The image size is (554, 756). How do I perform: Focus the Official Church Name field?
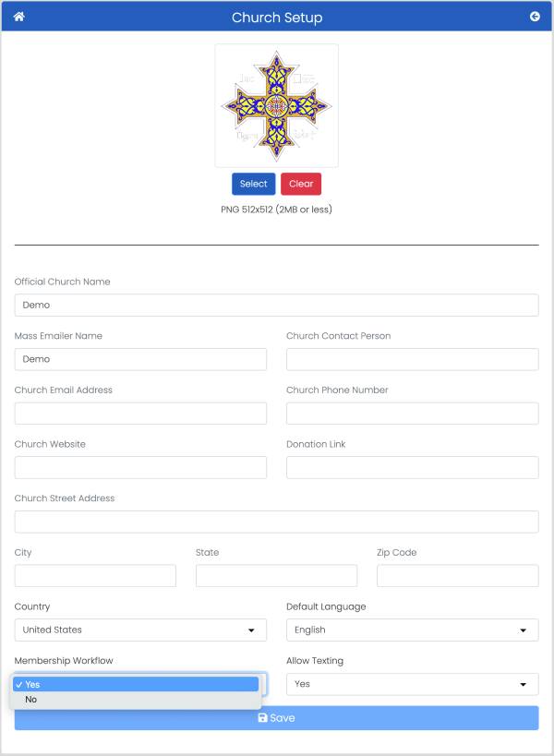pos(276,306)
